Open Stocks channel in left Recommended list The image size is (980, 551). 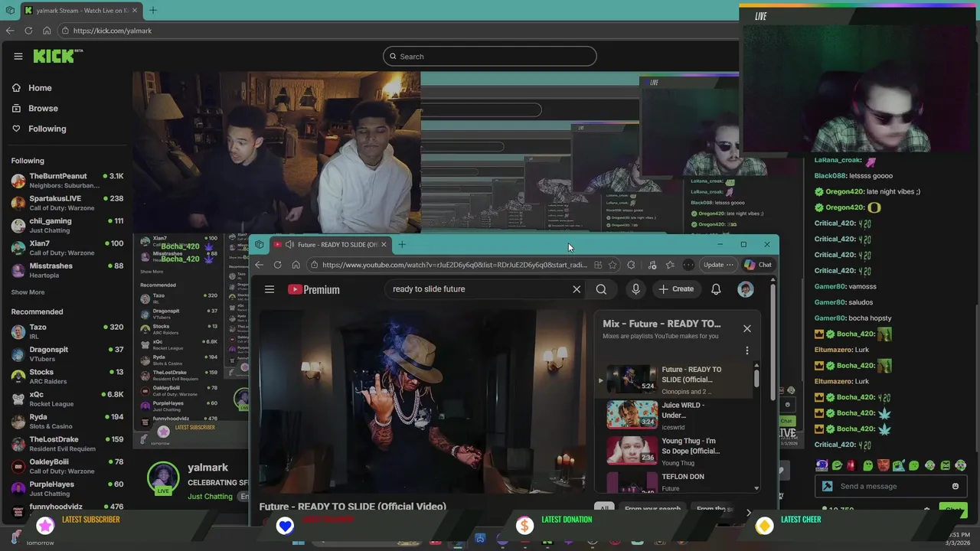[x=67, y=377]
